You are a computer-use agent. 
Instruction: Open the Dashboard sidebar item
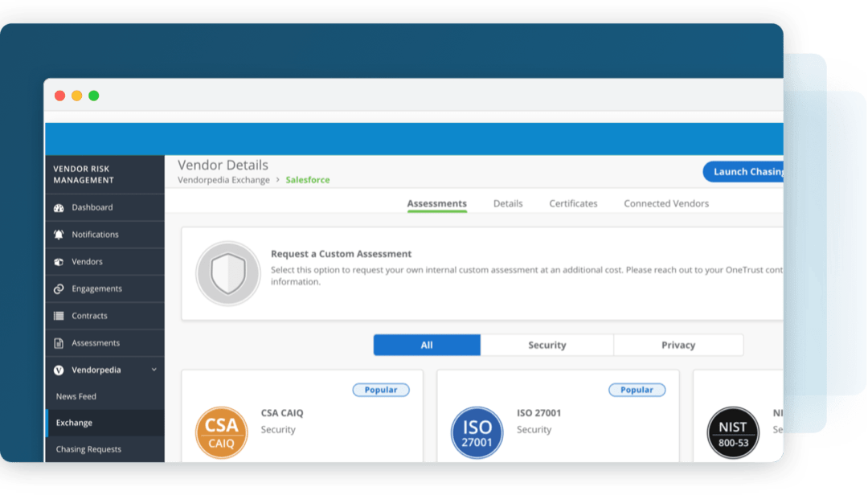(x=105, y=207)
